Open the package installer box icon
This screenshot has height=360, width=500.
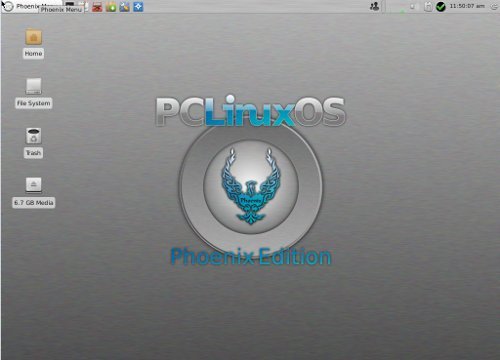[x=111, y=7]
